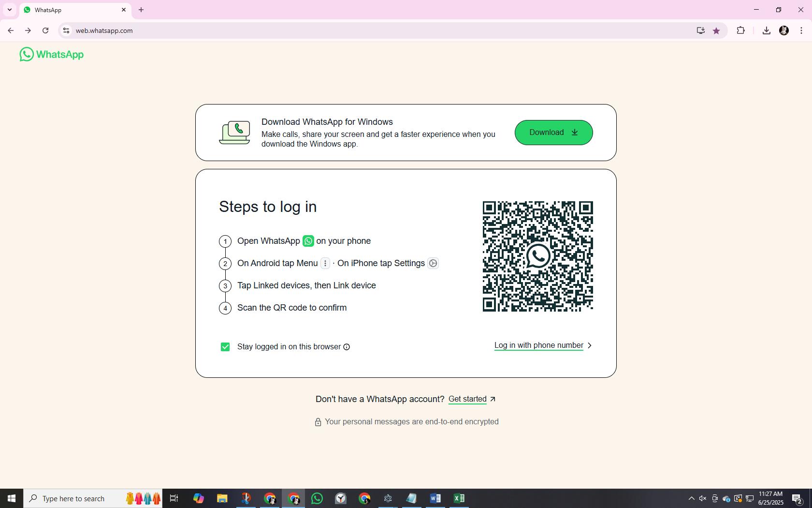Image resolution: width=812 pixels, height=508 pixels.
Task: Open the browser downloads panel
Action: (766, 30)
